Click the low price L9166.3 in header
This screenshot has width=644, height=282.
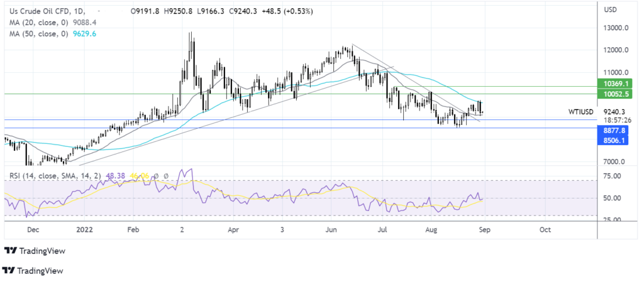tap(211, 12)
